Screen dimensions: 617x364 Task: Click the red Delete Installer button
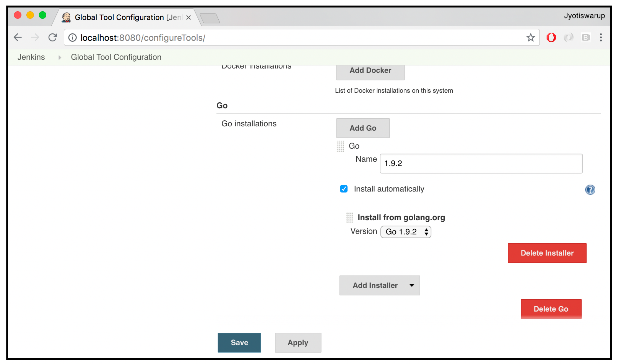point(547,253)
